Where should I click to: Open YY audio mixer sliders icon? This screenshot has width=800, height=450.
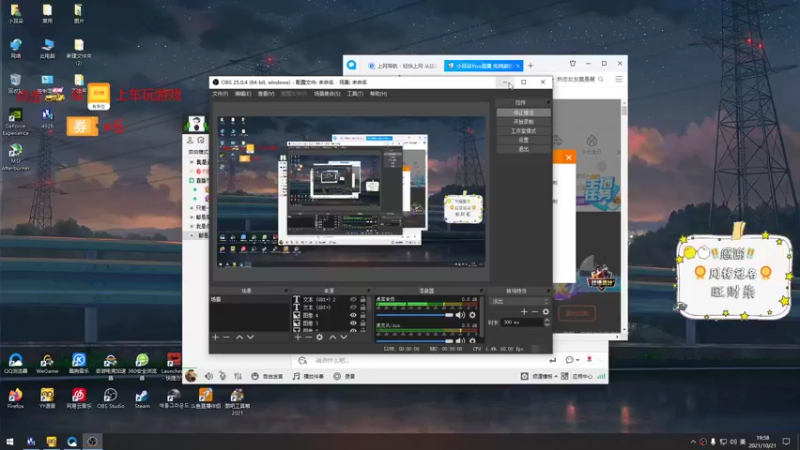tap(238, 376)
